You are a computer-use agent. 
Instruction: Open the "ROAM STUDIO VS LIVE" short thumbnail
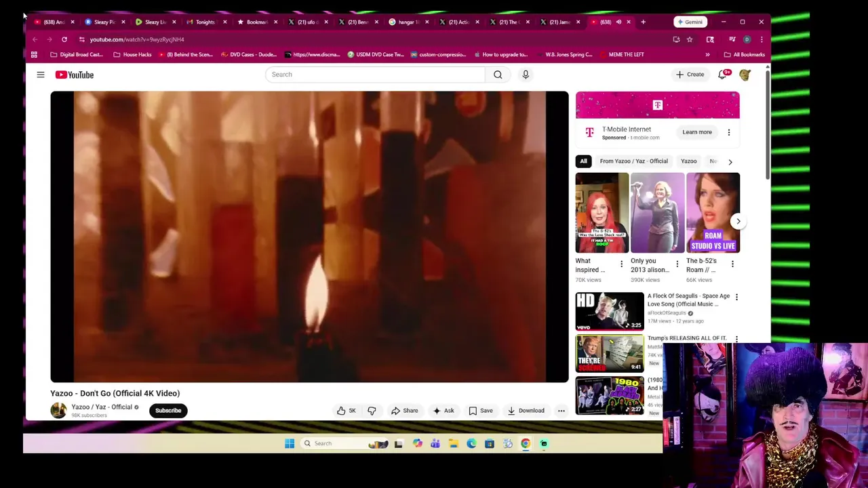coord(713,213)
